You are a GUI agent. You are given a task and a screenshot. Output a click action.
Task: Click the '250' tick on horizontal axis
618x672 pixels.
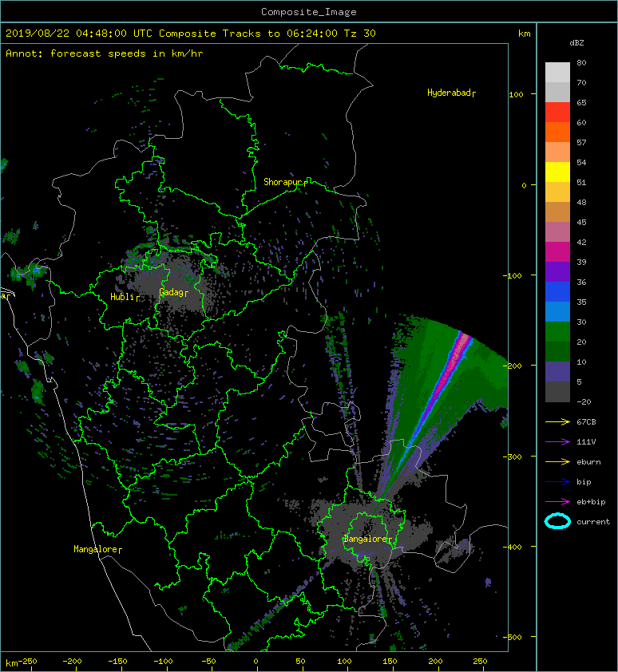point(480,662)
